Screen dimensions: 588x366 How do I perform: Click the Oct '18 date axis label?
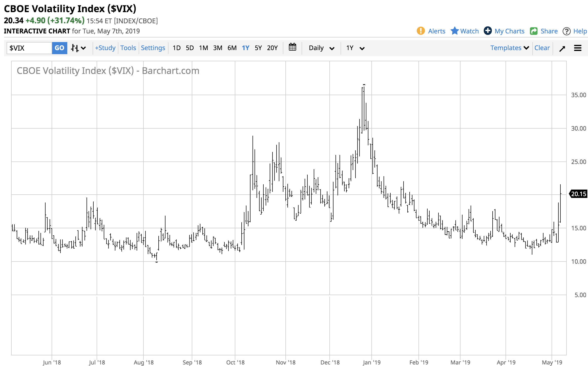pos(235,362)
